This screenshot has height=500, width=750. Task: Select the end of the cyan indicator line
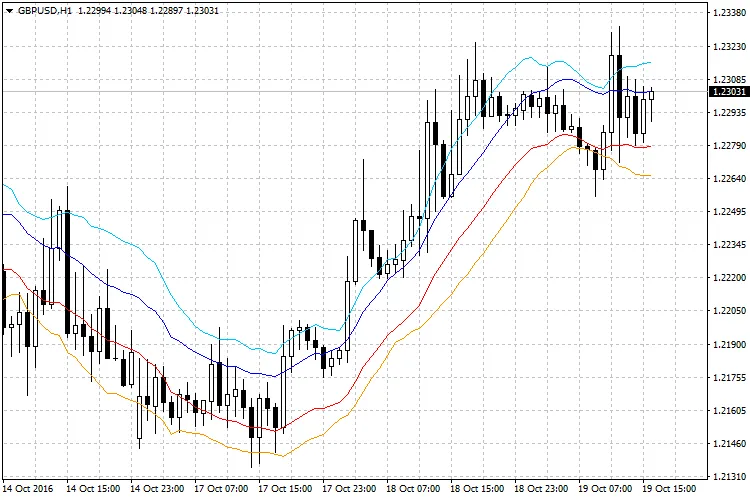tap(651, 62)
